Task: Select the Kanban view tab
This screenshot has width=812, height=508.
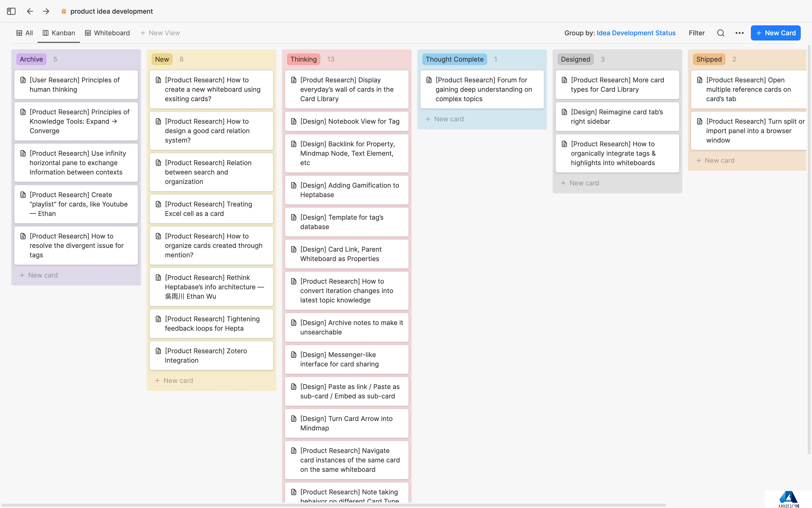Action: click(59, 33)
